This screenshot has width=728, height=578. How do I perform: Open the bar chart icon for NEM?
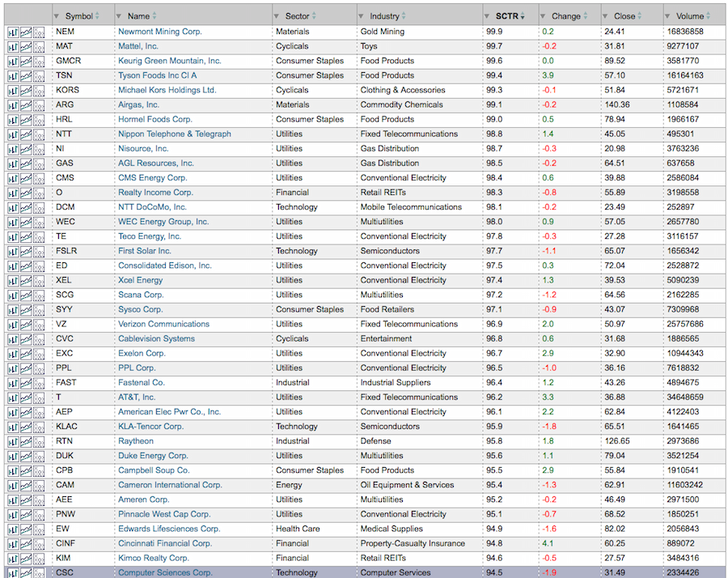[x=13, y=32]
